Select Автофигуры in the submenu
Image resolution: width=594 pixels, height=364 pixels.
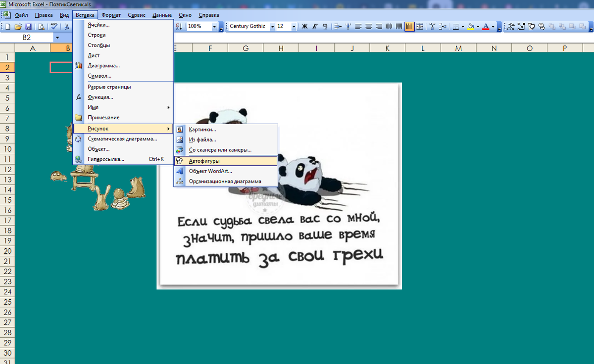(x=226, y=161)
